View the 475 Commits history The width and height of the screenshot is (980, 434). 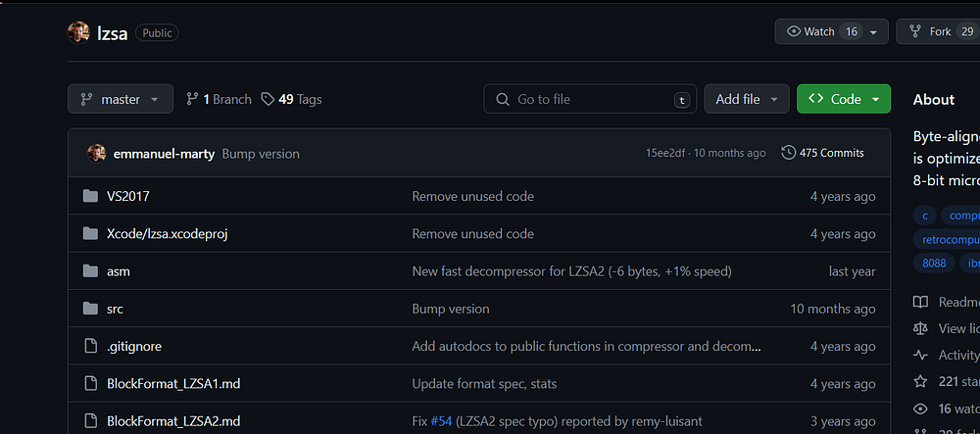pyautogui.click(x=822, y=153)
